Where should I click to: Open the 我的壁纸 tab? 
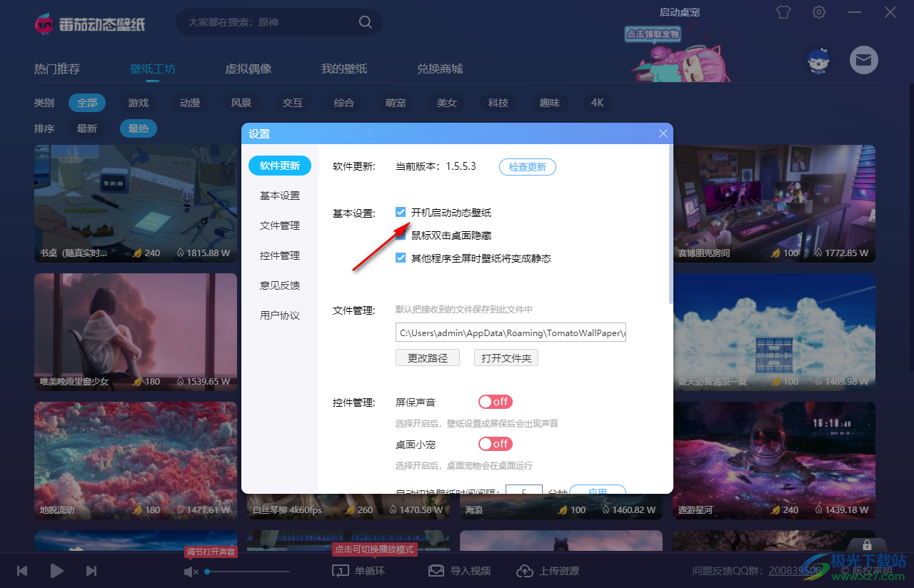click(x=344, y=69)
